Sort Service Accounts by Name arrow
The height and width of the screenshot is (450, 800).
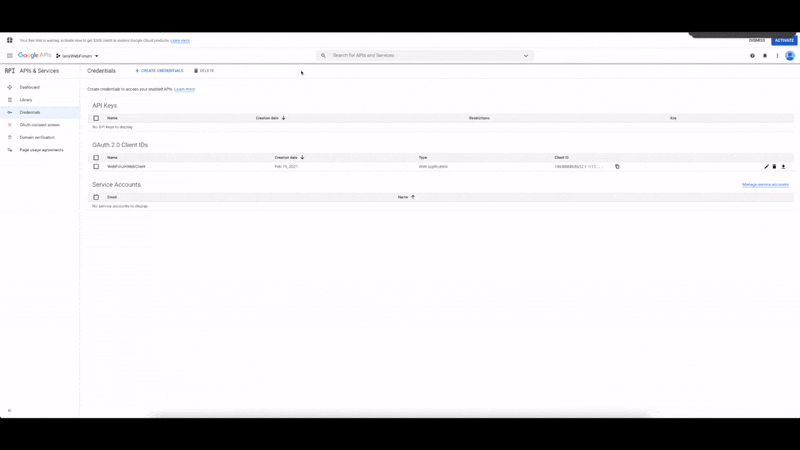(413, 197)
